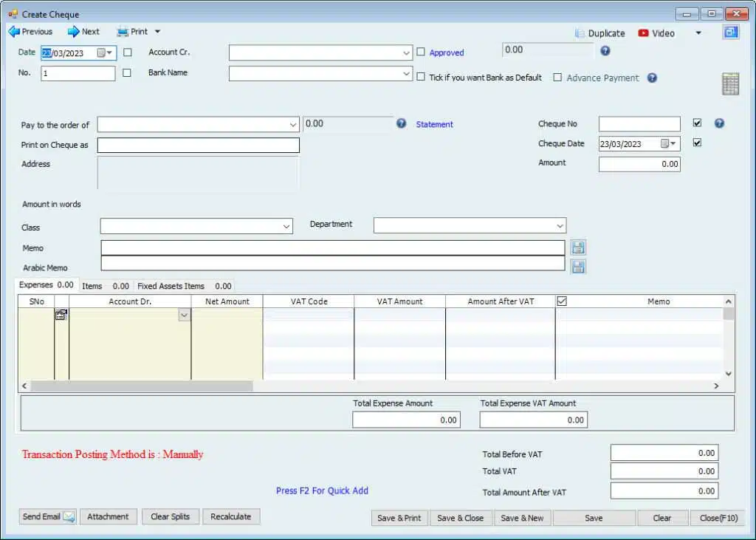Click the grid's horizontal scrollbar thumb
Screen dimensions: 756x540
click(142, 386)
